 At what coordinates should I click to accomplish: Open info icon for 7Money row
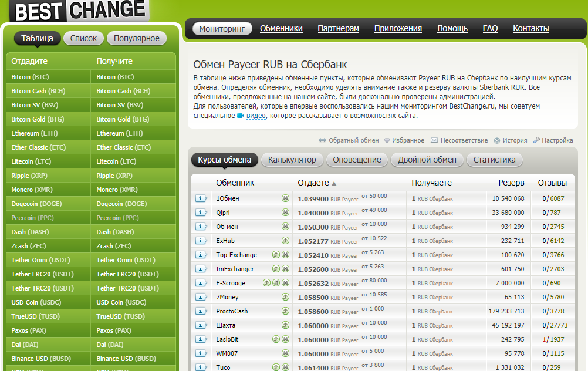(x=201, y=297)
